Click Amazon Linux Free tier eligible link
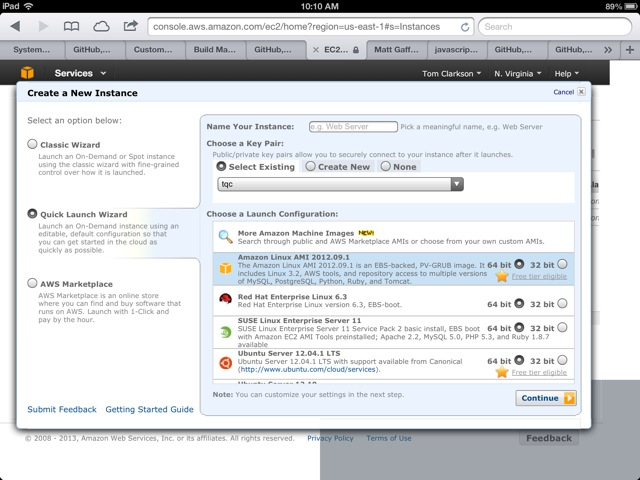The image size is (640, 480). coord(539,276)
